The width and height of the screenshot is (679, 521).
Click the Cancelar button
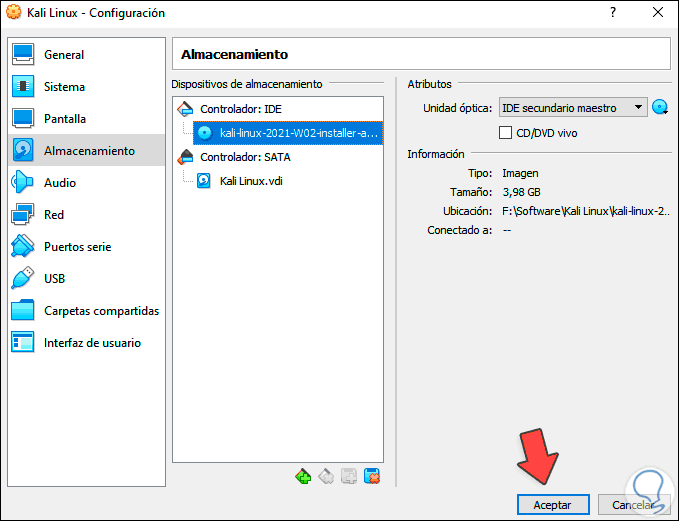(634, 505)
